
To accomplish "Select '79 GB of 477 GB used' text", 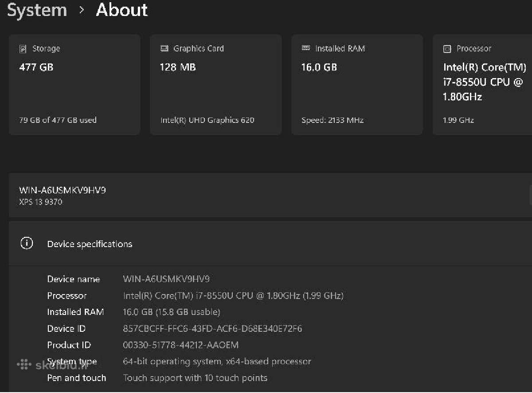I will click(58, 120).
